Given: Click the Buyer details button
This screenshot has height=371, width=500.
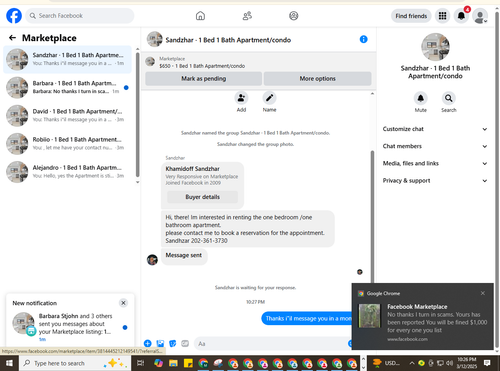Looking at the screenshot, I should coord(202,197).
